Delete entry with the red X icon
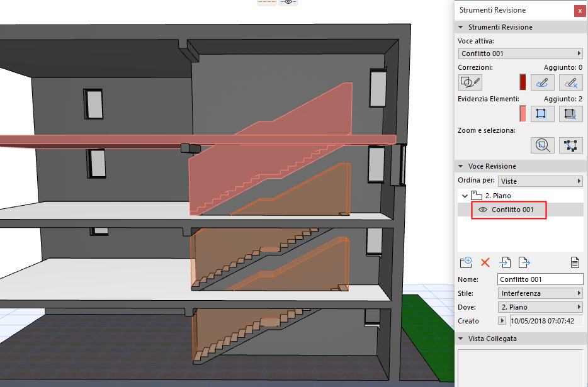588x387 pixels. click(x=485, y=262)
